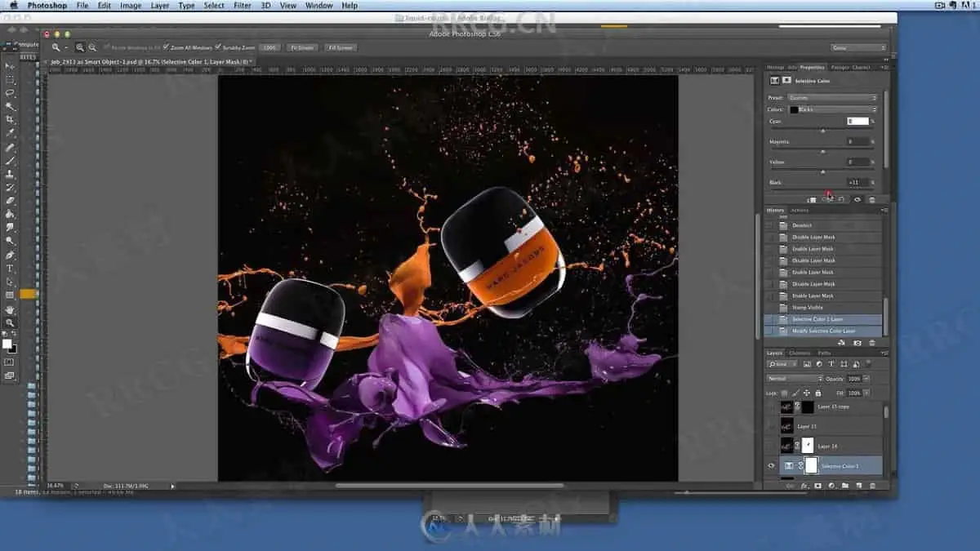Open Colors dropdown showing Blacks

(832, 109)
